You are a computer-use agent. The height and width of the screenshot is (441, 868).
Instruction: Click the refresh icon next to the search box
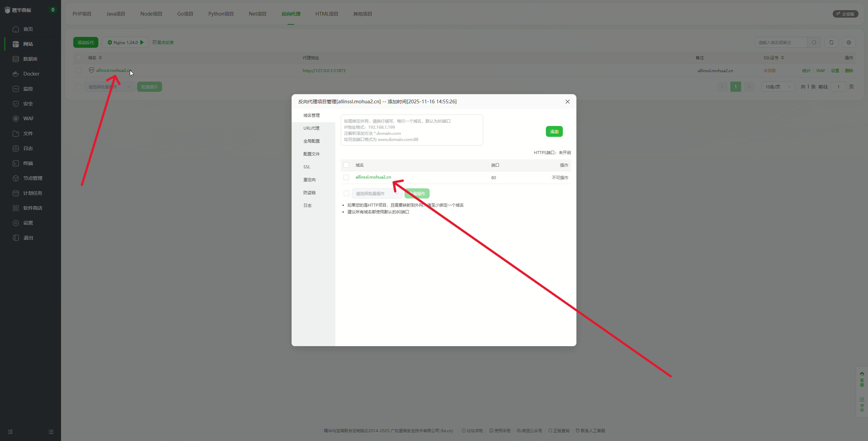click(x=831, y=42)
